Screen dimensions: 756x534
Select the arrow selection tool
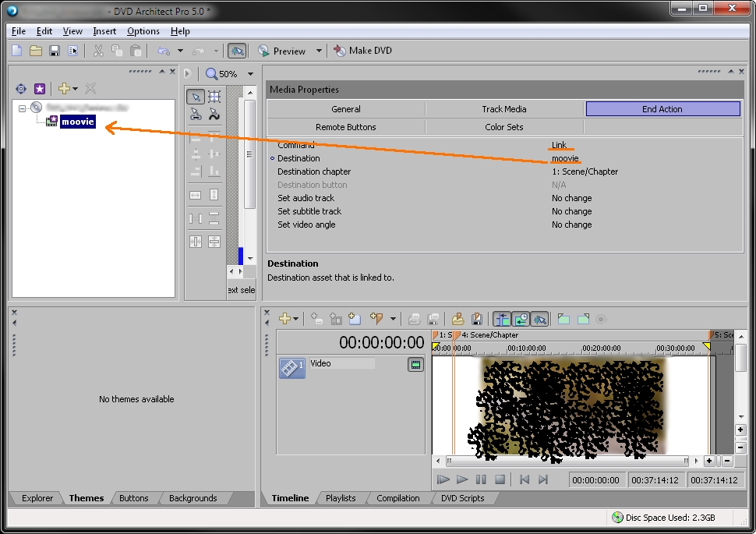[x=196, y=97]
